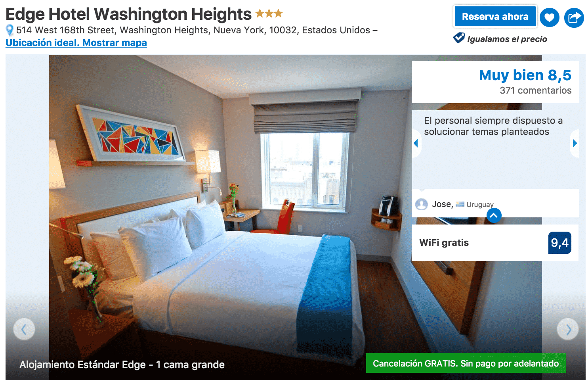Go to previous gallery photo
The image size is (588, 380).
(24, 329)
